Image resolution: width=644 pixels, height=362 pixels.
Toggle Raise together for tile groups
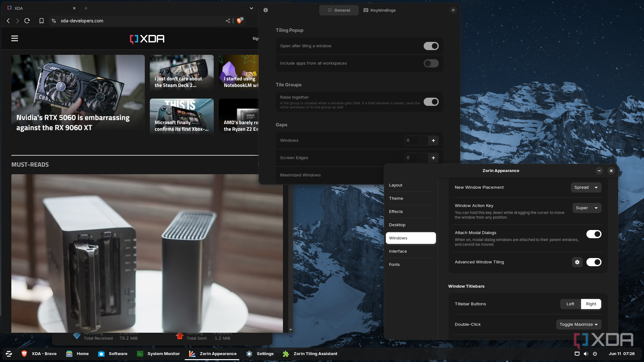click(x=431, y=102)
